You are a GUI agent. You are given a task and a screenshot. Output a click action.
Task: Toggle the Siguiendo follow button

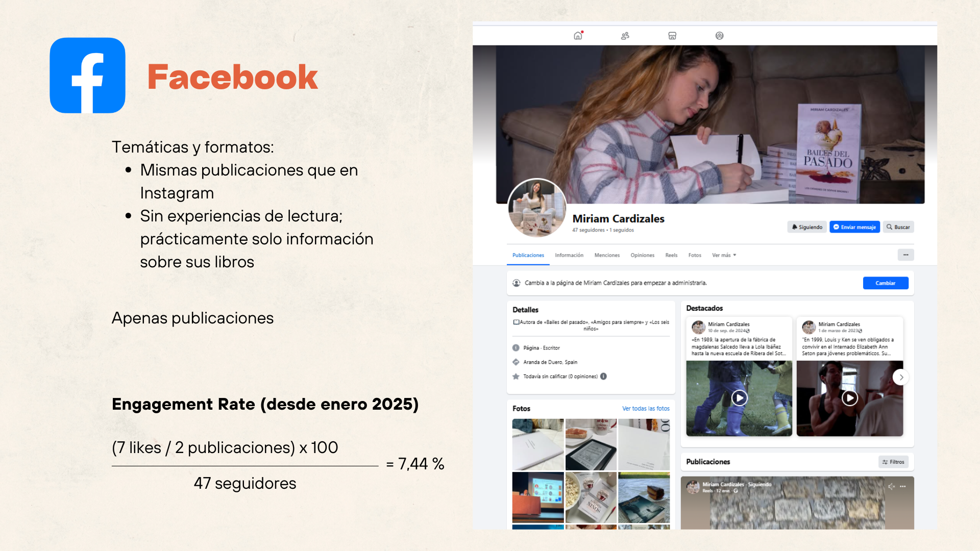pos(807,227)
